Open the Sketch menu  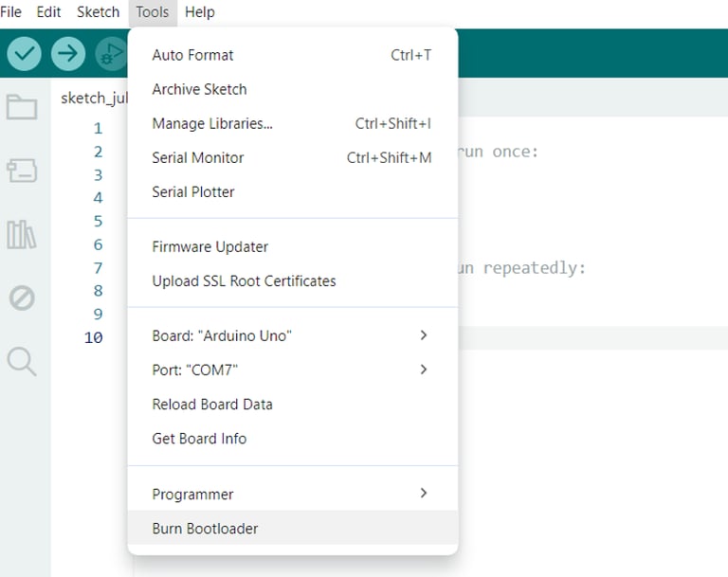tap(98, 12)
